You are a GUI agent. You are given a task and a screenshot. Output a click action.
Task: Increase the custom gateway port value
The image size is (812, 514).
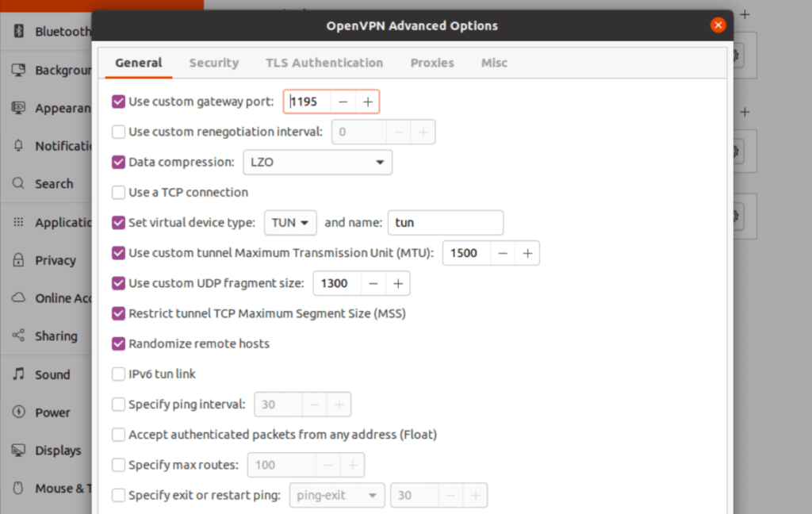[x=367, y=102]
